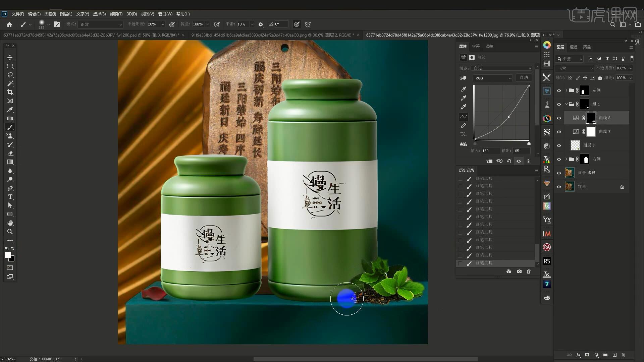Switch to the 通道 tab
644x362 pixels.
(x=574, y=47)
